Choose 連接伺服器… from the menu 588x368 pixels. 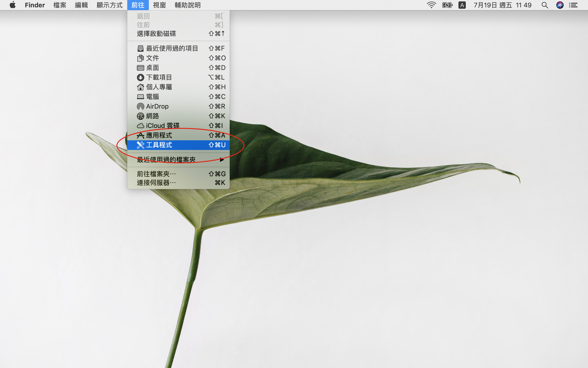pos(178,183)
